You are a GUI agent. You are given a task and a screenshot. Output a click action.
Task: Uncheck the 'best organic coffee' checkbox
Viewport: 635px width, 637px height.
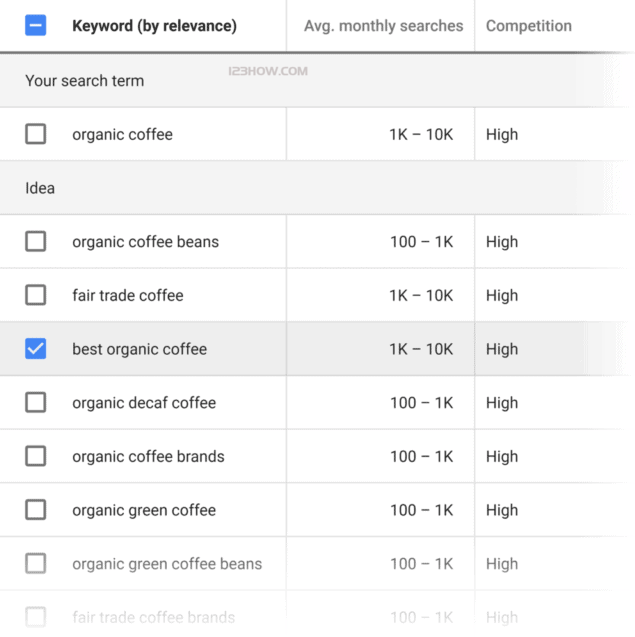(35, 349)
